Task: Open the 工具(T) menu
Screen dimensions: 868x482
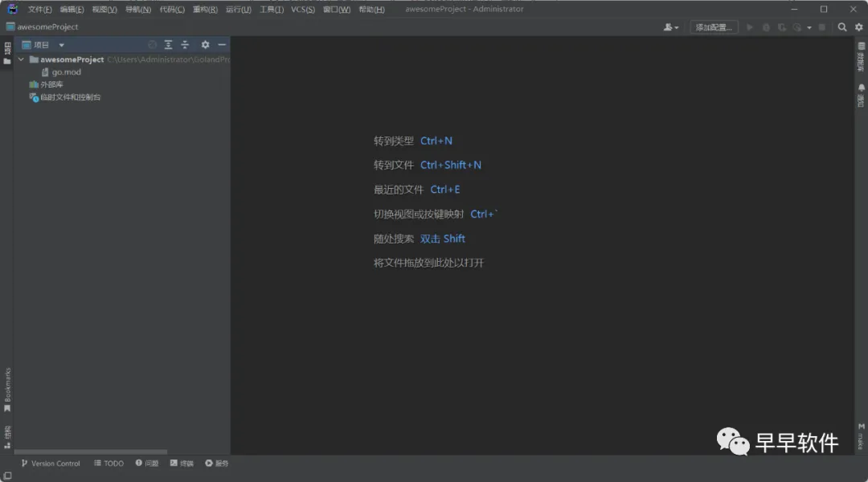Action: tap(272, 10)
